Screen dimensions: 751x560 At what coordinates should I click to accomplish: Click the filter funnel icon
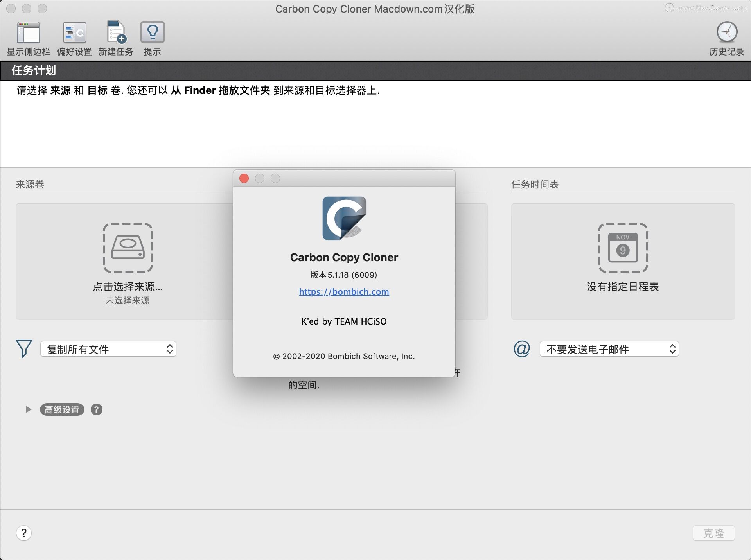pos(24,348)
